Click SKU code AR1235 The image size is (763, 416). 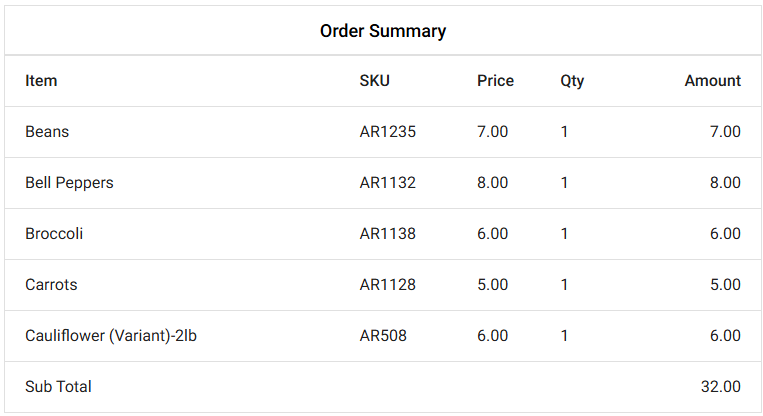coord(387,132)
